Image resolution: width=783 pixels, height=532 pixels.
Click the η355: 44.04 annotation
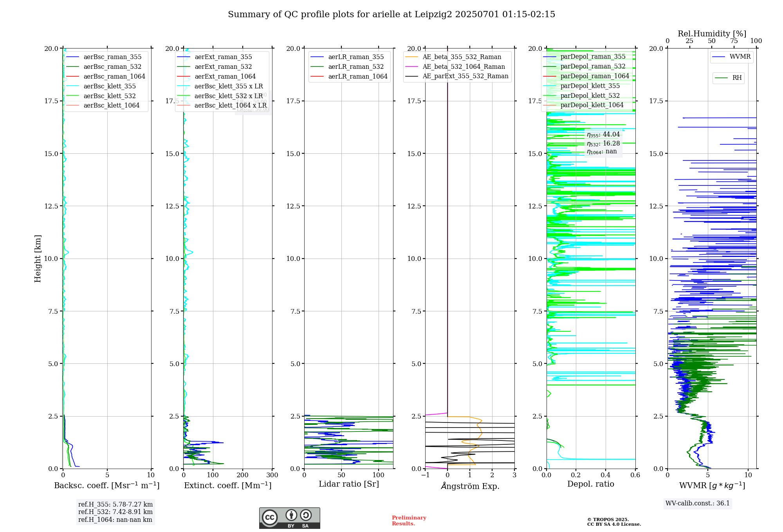(603, 135)
